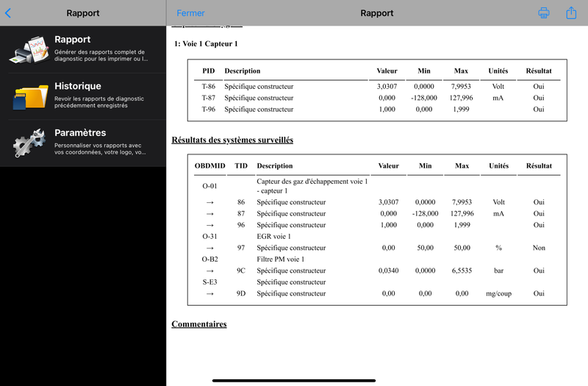The image size is (588, 386).
Task: Choose the Historique menu entry
Action: click(83, 96)
